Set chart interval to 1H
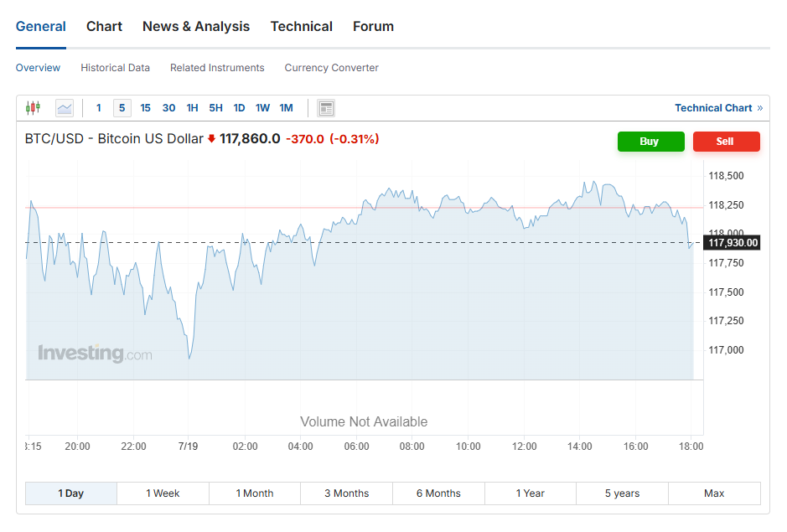The image size is (787, 532). coord(192,108)
